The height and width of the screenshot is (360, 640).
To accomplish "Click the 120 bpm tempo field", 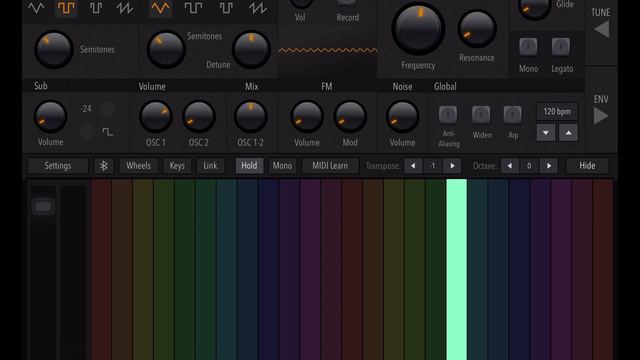I will (557, 111).
